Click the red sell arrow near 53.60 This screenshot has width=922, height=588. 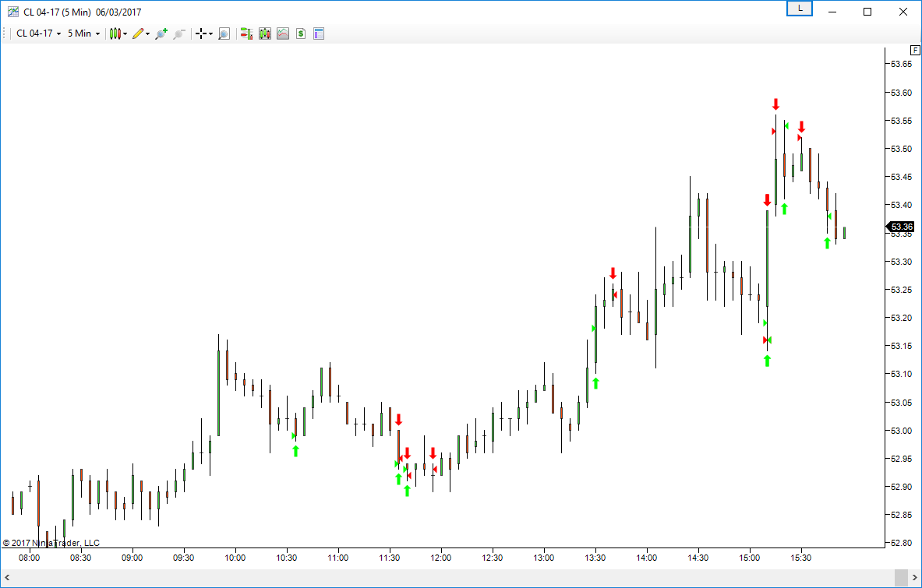click(775, 104)
